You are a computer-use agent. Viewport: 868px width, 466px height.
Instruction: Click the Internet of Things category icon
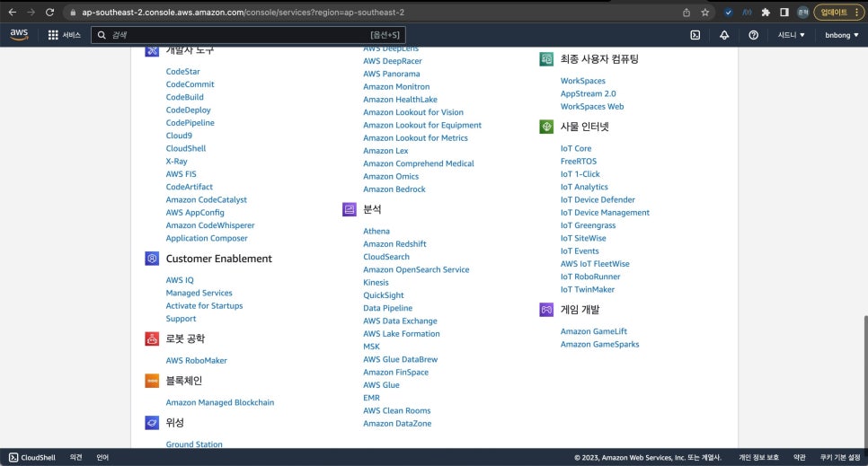pos(546,127)
